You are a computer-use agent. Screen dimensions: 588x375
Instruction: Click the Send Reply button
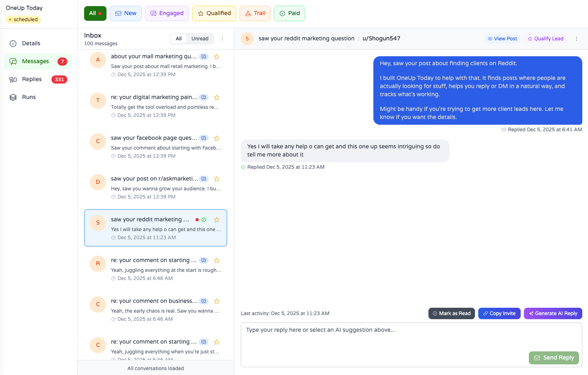tap(554, 357)
